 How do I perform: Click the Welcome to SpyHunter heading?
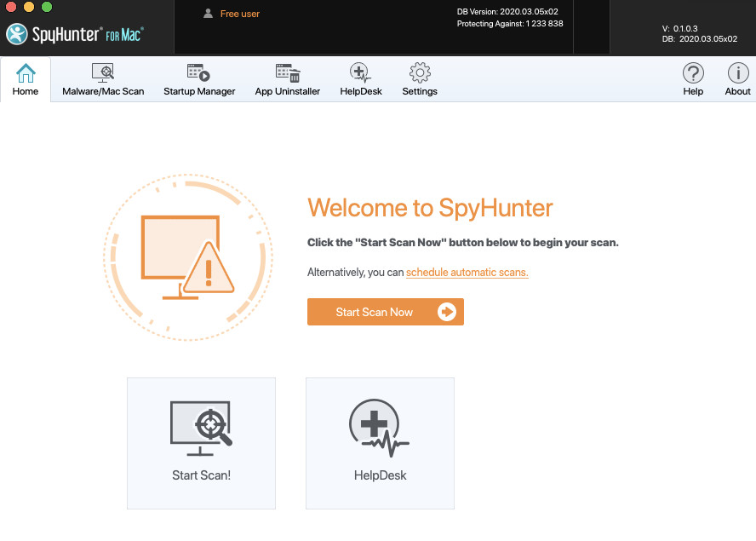(430, 208)
